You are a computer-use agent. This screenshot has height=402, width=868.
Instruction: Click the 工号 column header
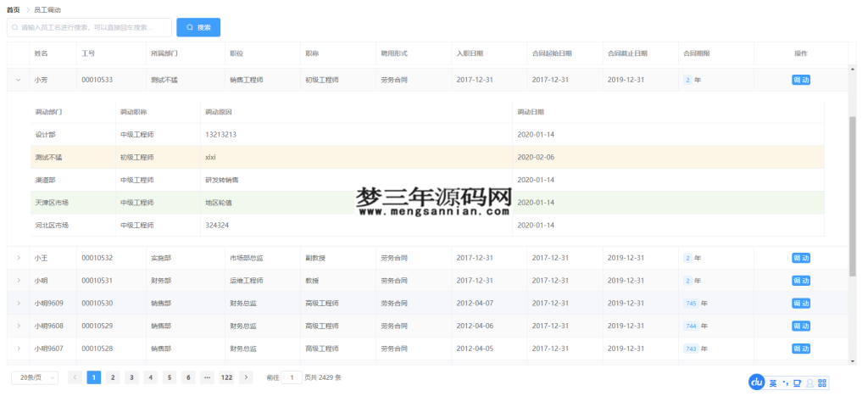88,53
